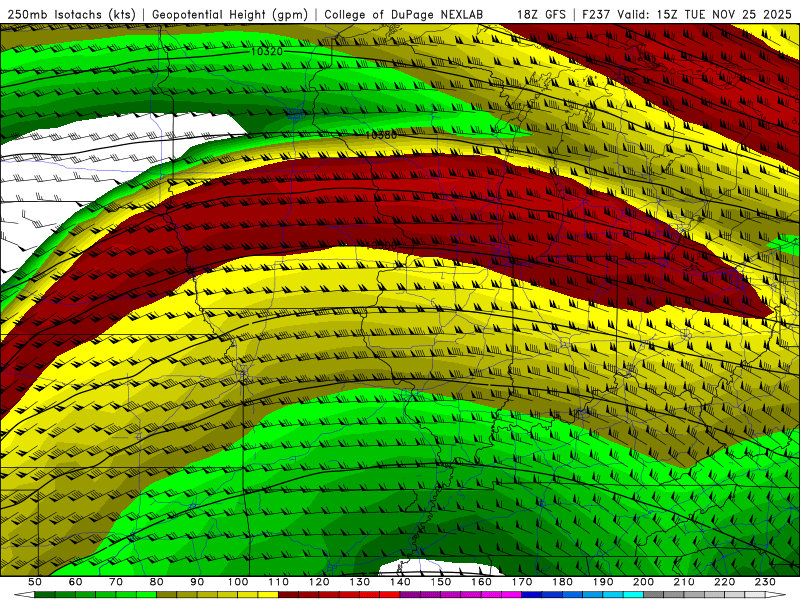Screen dimensions: 800x600
Task: Click the 110 value on the color scale
Action: pos(278,582)
